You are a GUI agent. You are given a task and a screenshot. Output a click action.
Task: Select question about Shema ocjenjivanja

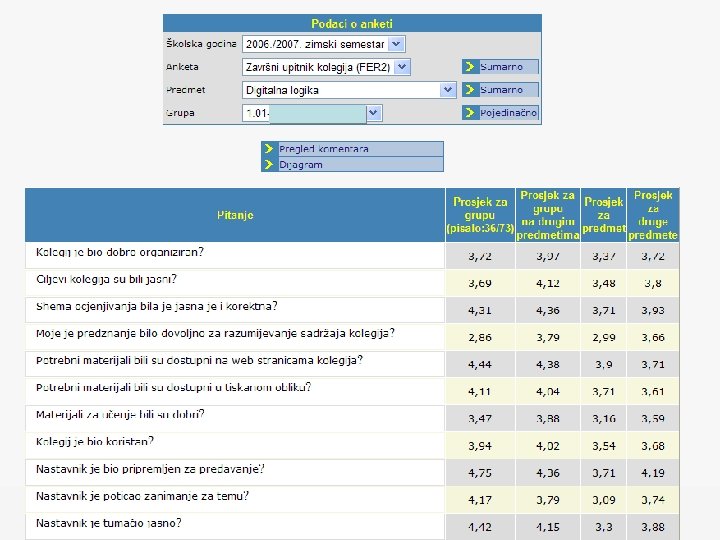[x=157, y=306]
